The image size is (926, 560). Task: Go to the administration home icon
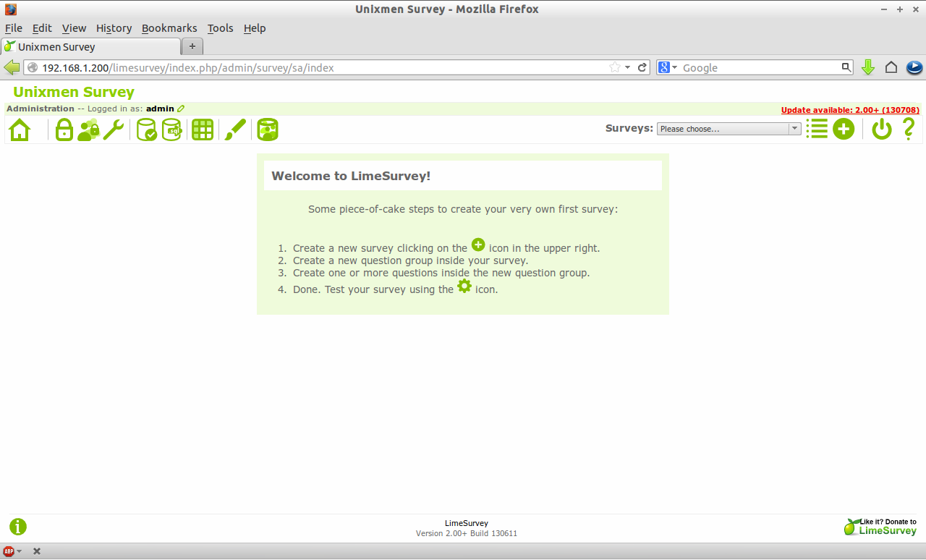coord(20,130)
